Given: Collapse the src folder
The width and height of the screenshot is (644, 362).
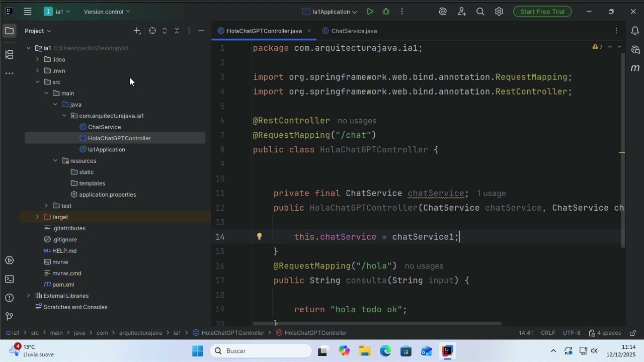Looking at the screenshot, I should (x=37, y=82).
